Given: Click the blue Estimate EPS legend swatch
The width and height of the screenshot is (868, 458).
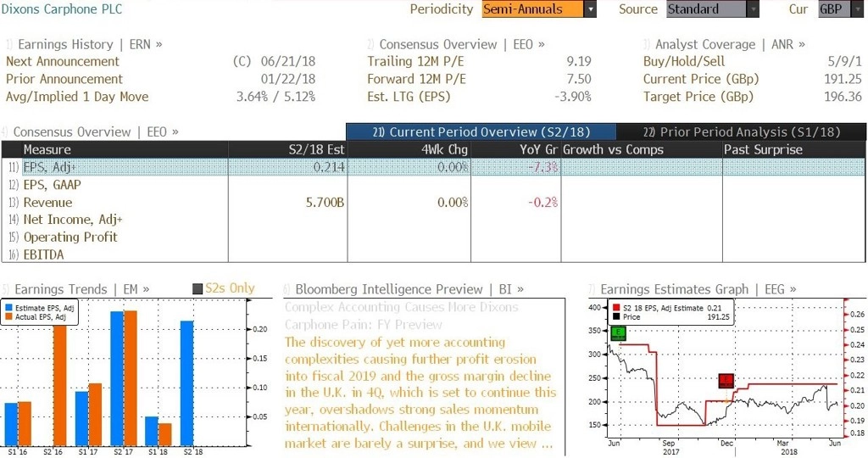Looking at the screenshot, I should click(8, 308).
